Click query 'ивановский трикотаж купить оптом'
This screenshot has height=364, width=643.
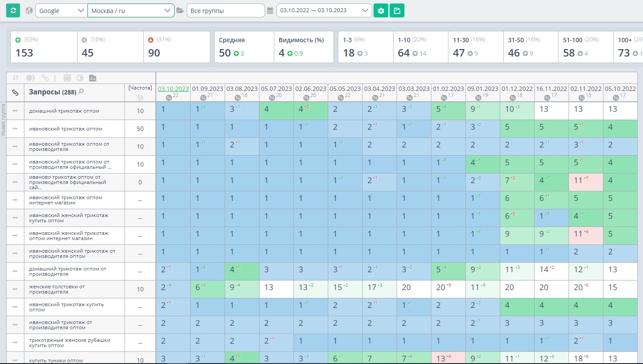[66, 307]
